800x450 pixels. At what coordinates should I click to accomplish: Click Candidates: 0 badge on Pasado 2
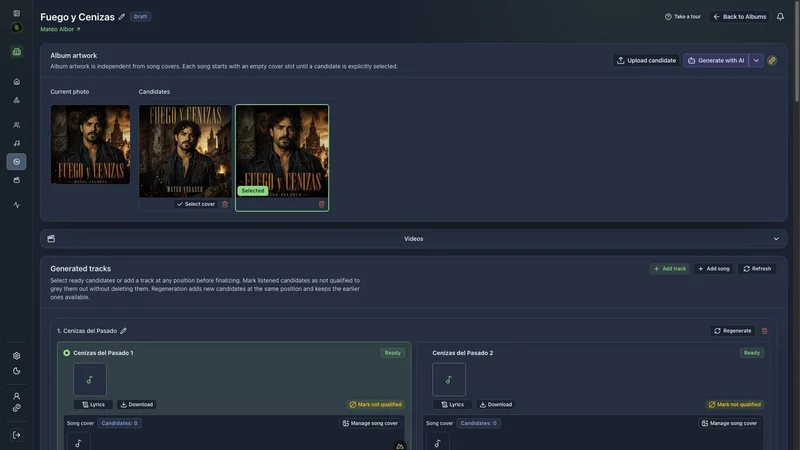(x=479, y=423)
